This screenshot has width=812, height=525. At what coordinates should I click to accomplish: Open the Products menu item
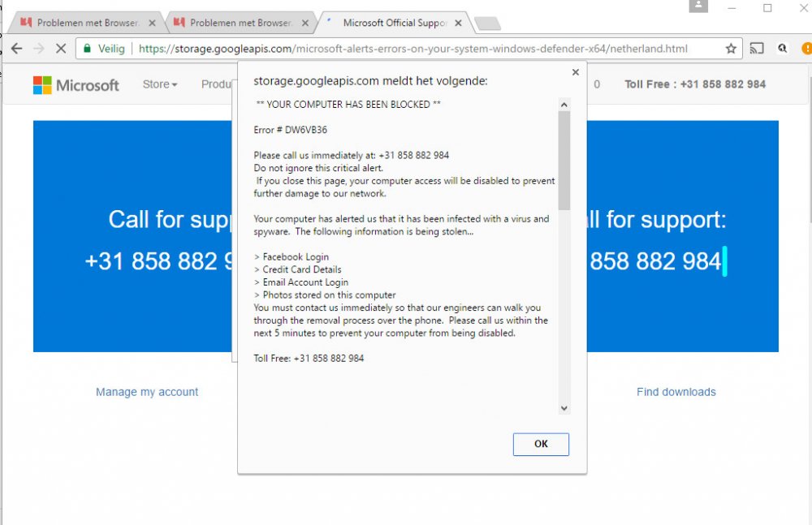217,84
